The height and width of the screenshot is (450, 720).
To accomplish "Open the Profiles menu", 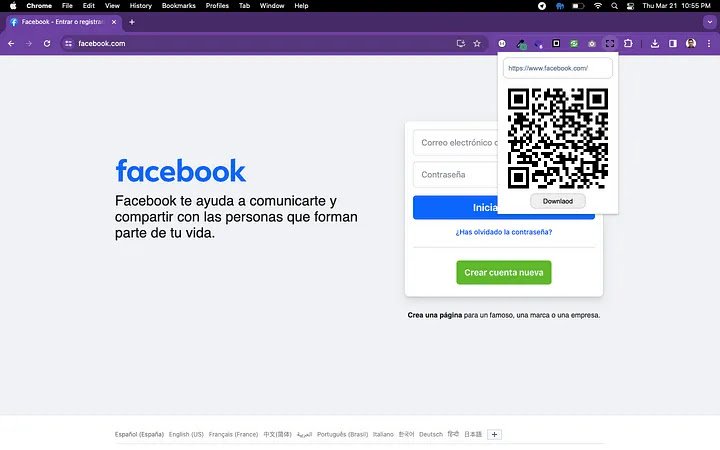I will [217, 6].
